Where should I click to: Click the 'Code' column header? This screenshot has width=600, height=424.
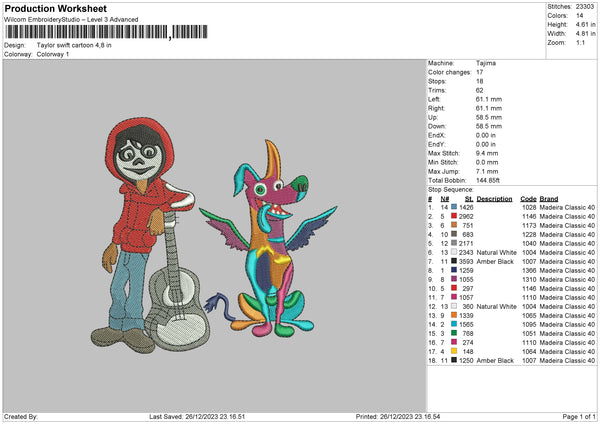click(x=528, y=199)
